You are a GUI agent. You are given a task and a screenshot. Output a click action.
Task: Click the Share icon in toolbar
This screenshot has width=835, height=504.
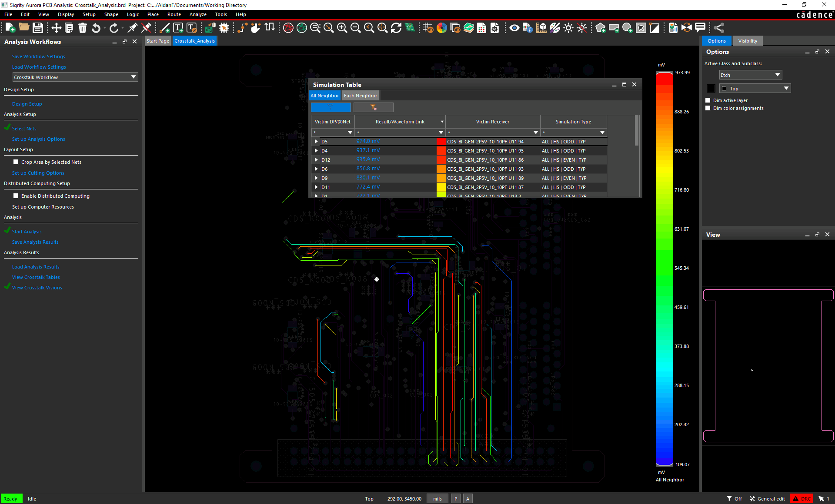click(719, 28)
